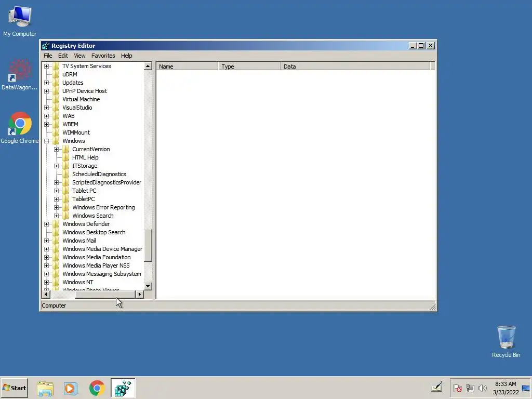Click the ScheduledDiagnostics folder icon
The image size is (532, 399).
[66, 174]
